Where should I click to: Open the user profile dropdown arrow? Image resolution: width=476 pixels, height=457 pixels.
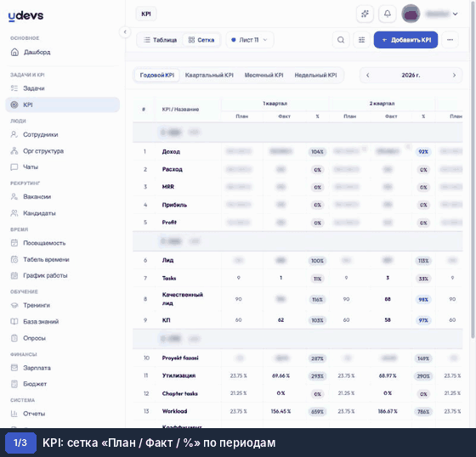(455, 14)
